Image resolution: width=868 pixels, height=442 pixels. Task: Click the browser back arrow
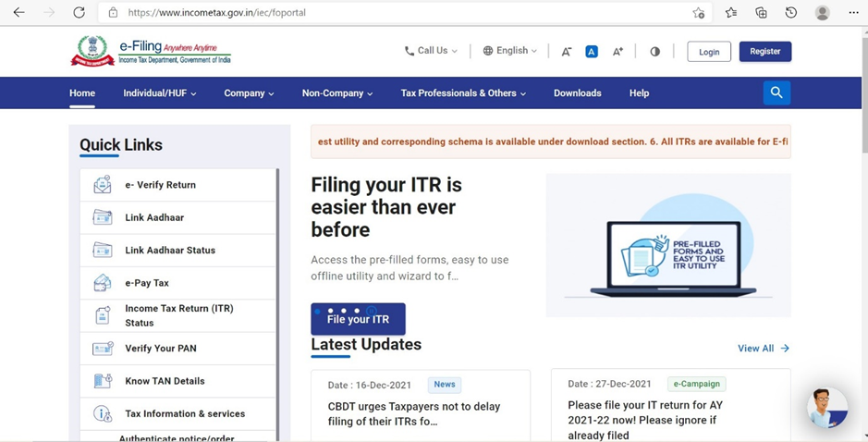[18, 12]
